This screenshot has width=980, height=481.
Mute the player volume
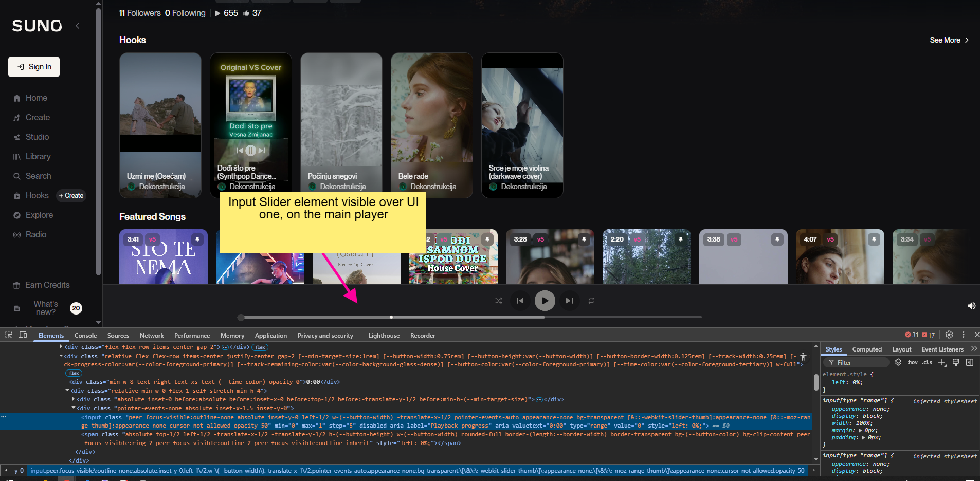click(x=971, y=306)
